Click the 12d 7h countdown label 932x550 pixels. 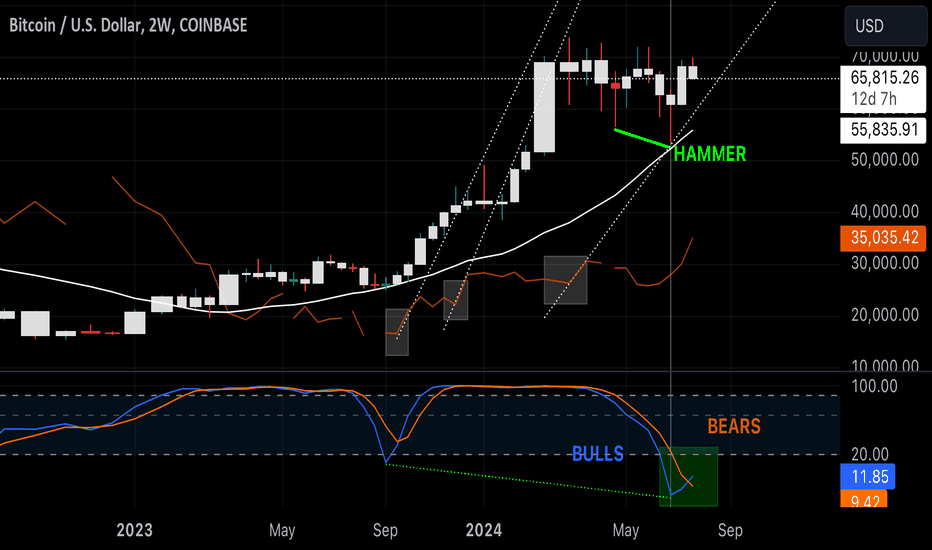(x=874, y=99)
